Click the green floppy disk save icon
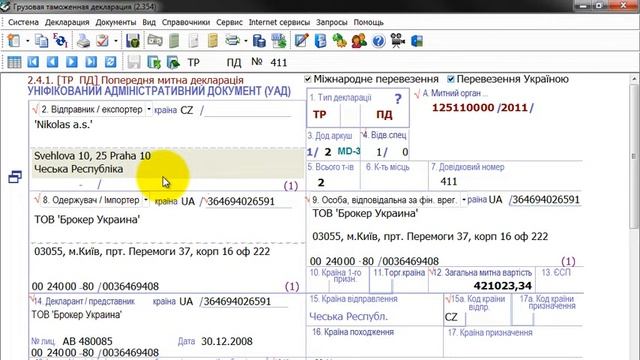640x360 pixels. tap(133, 41)
